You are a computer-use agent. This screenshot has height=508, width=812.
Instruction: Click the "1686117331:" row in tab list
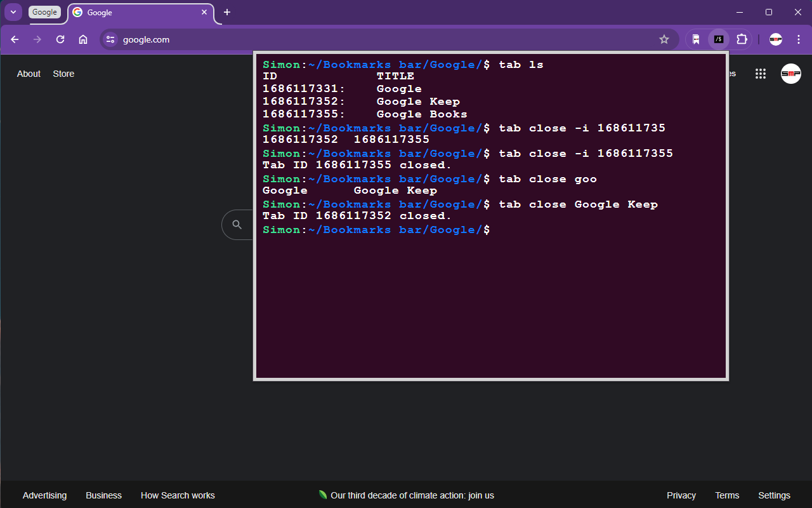342,89
